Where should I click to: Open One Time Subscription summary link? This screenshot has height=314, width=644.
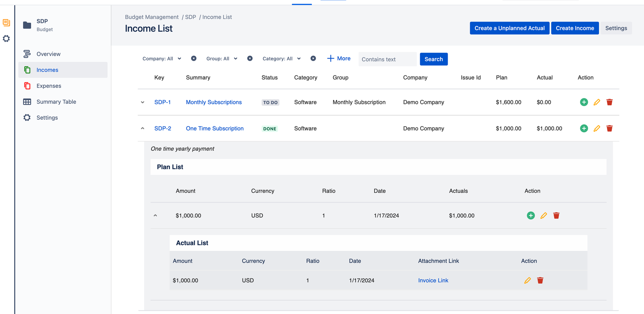coord(215,128)
